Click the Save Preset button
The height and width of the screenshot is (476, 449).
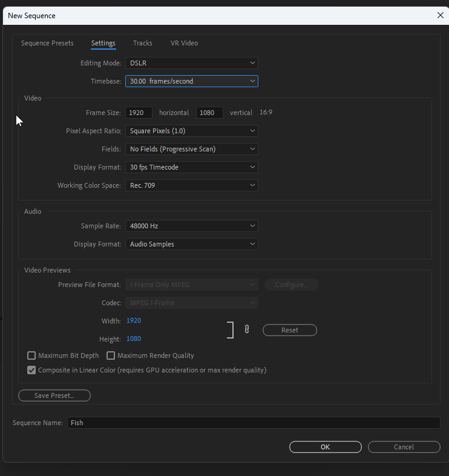54,395
